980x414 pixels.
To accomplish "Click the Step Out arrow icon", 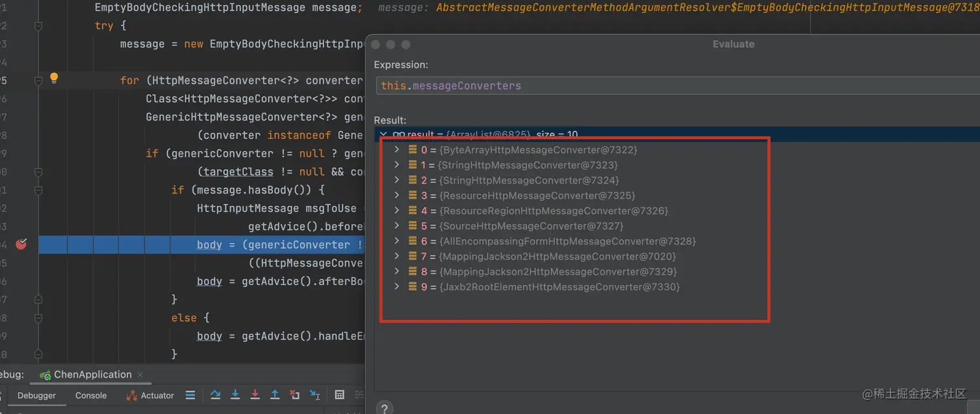I will (275, 395).
